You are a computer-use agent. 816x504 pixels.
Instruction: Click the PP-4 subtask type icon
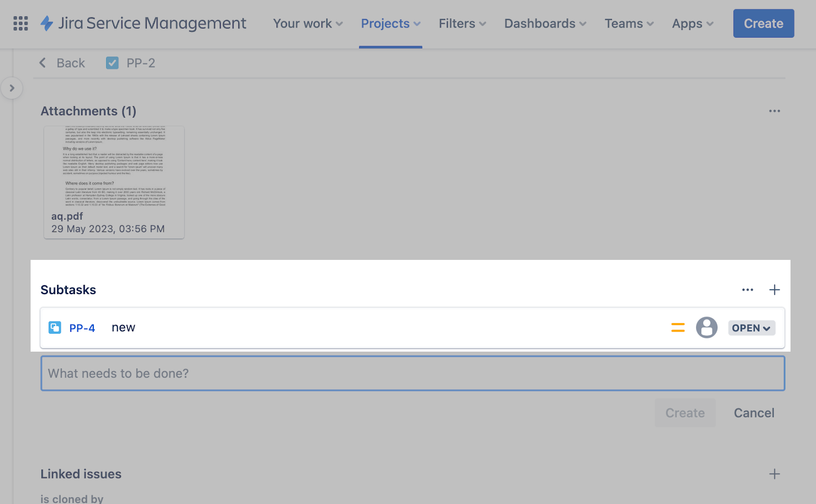point(55,328)
